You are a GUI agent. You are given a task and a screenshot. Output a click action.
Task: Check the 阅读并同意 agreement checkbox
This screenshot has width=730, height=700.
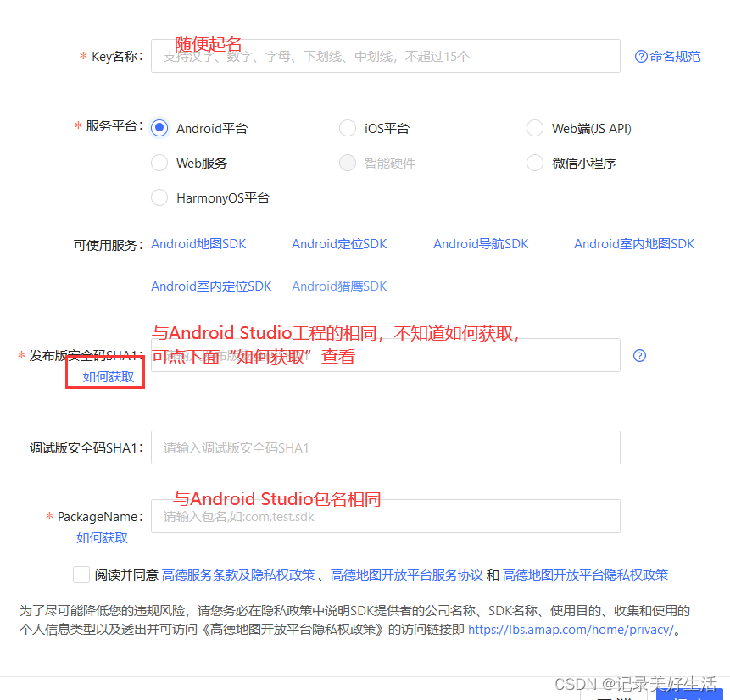pyautogui.click(x=81, y=575)
